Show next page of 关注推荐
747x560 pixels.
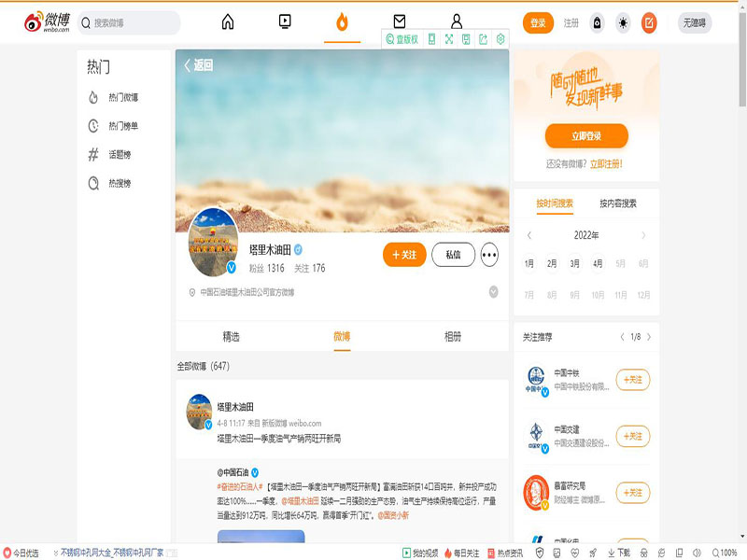[x=649, y=337]
